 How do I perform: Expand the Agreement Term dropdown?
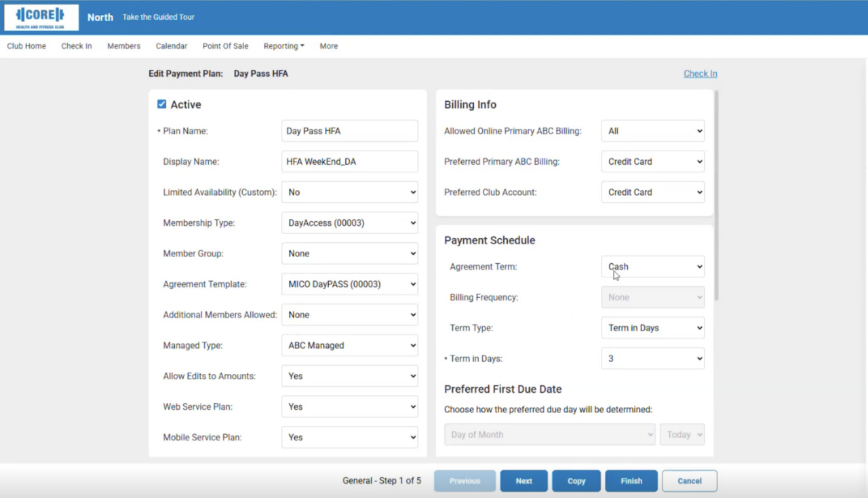click(652, 267)
